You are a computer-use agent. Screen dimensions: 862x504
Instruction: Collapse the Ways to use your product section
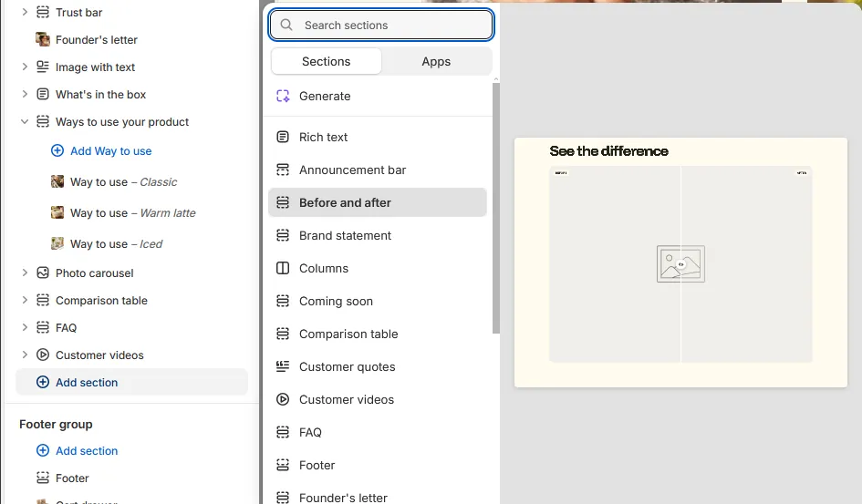(25, 122)
